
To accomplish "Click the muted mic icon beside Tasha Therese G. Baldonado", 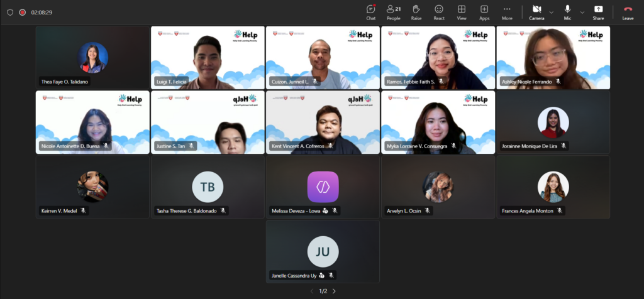I will coord(223,210).
